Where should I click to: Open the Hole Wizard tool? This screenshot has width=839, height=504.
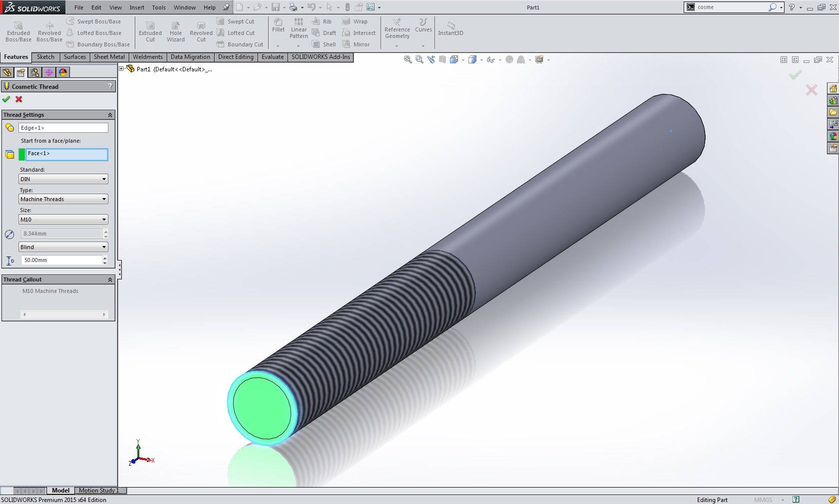[176, 32]
